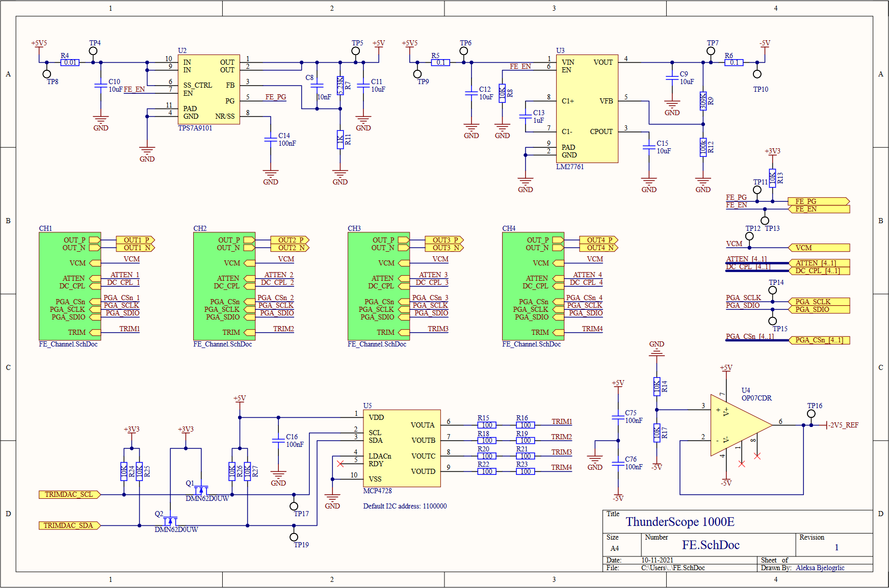The width and height of the screenshot is (889, 588).
Task: Click the TRIMDAC_SCL port
Action: (70, 495)
